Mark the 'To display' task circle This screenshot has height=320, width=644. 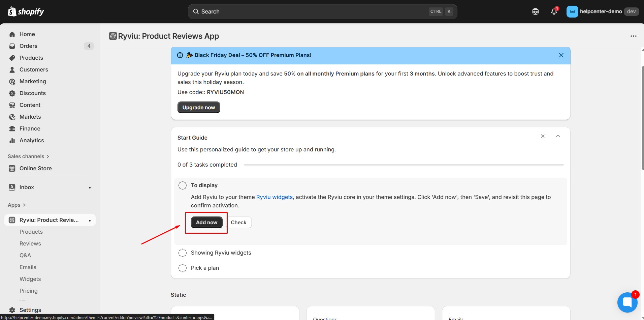tap(183, 185)
